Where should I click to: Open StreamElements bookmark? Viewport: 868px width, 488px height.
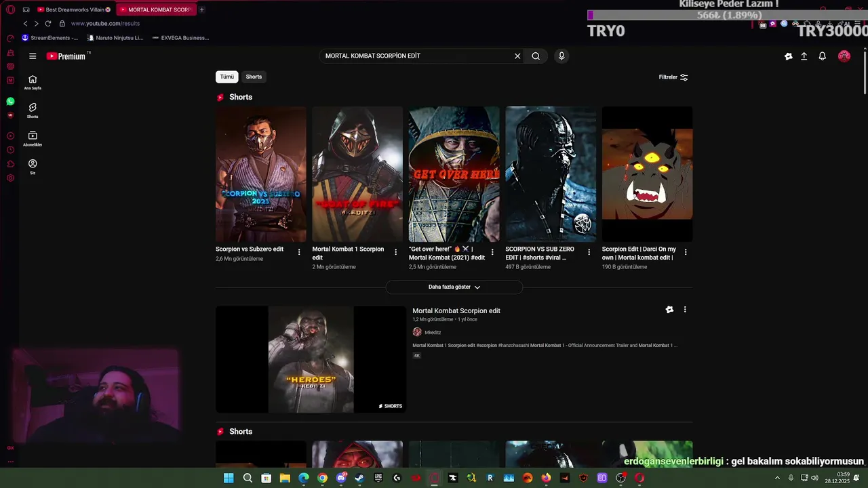50,38
